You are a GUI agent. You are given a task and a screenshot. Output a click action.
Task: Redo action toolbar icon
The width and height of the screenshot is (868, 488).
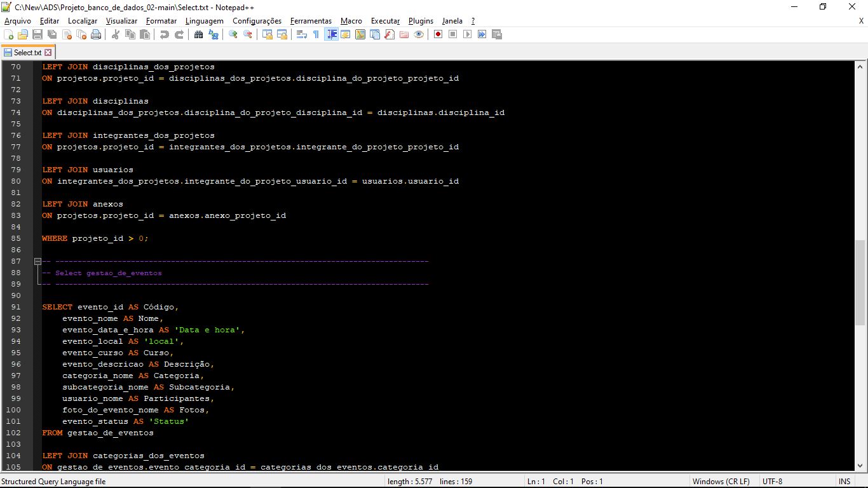point(179,34)
